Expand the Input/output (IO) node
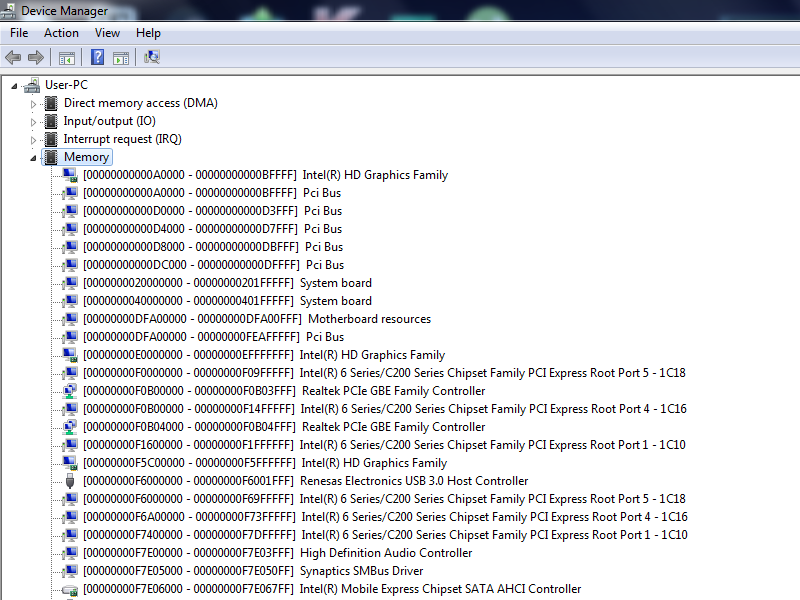 (x=33, y=122)
